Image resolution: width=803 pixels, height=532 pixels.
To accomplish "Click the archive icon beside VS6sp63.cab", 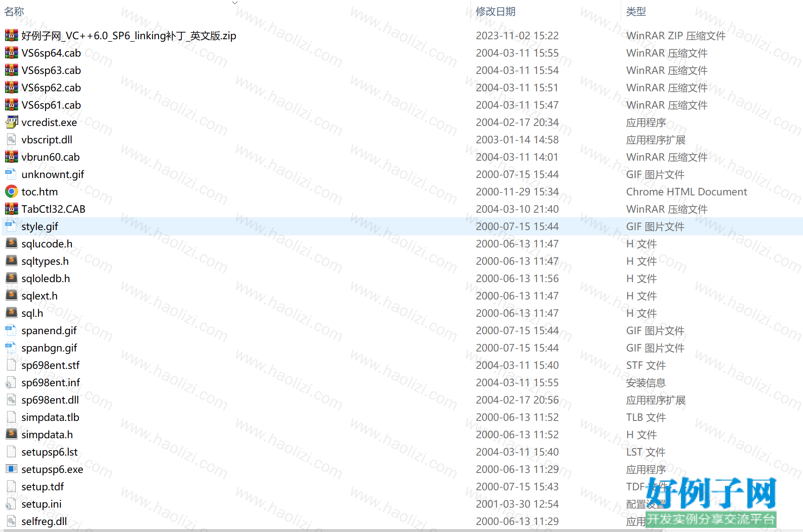I will click(11, 70).
